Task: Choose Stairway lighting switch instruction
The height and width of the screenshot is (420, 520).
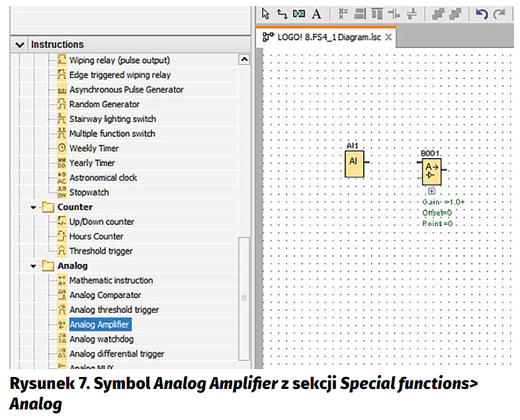Action: tap(112, 119)
